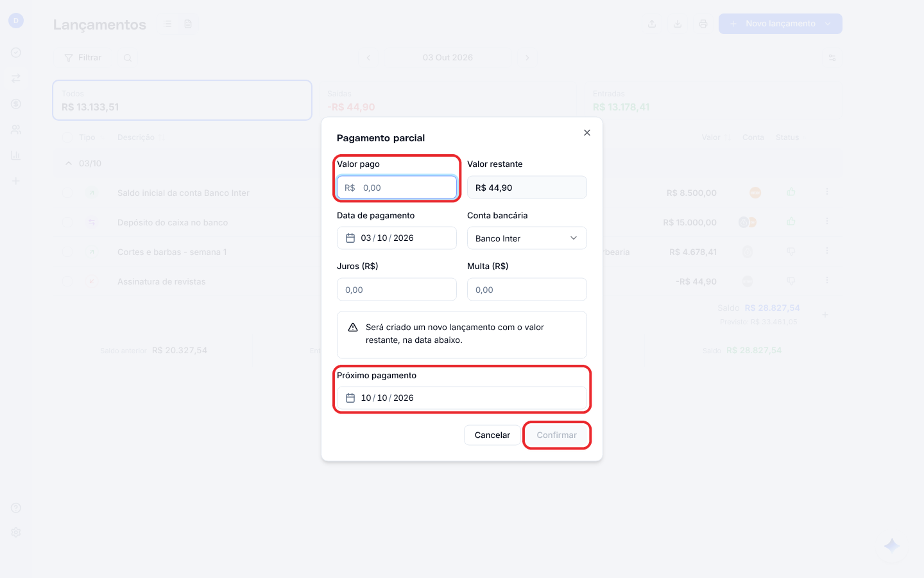This screenshot has width=924, height=578.
Task: Open the user avatar in the sidebar
Action: [16, 21]
